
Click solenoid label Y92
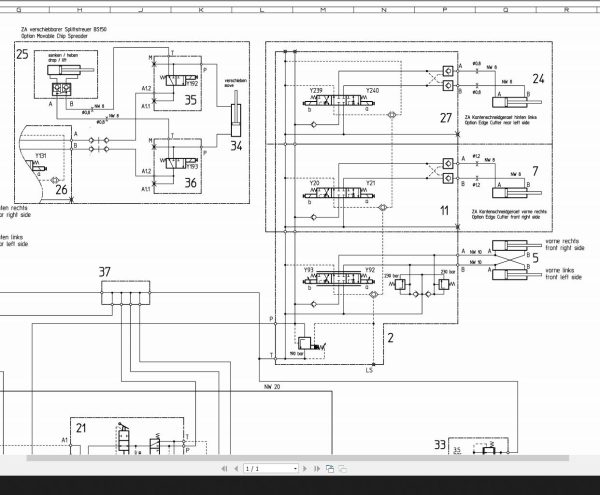tap(370, 270)
